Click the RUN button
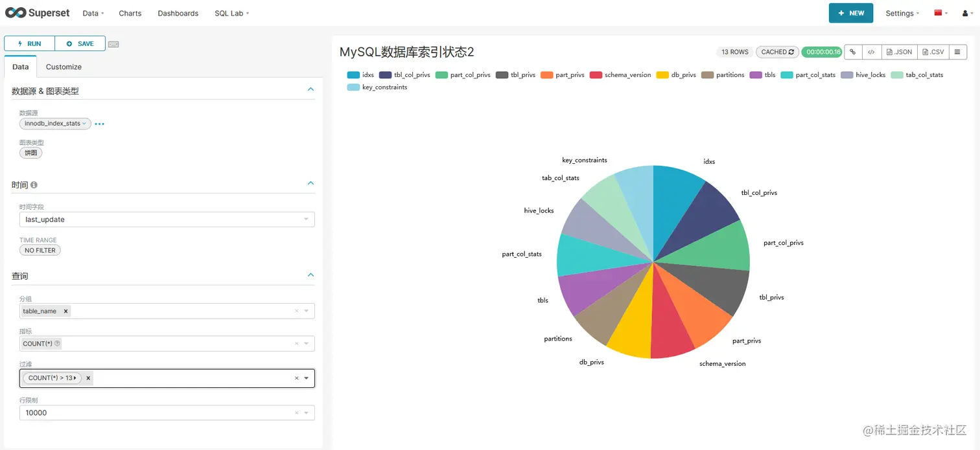Screen dimensions: 980x450 [x=29, y=43]
